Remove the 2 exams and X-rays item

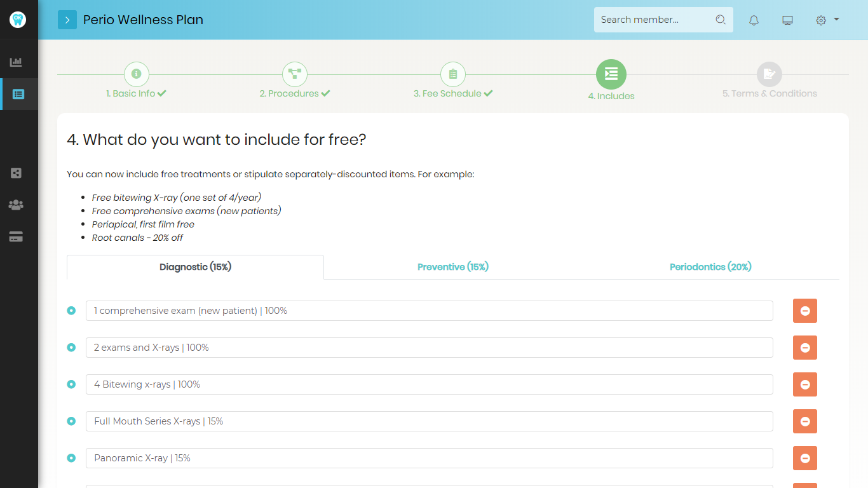(x=805, y=348)
